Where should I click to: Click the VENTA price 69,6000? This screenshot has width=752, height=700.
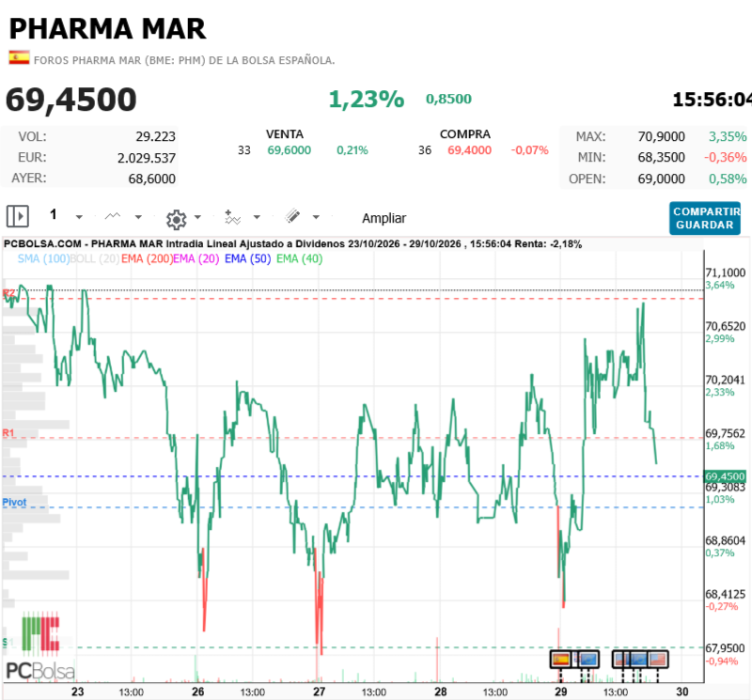(290, 150)
